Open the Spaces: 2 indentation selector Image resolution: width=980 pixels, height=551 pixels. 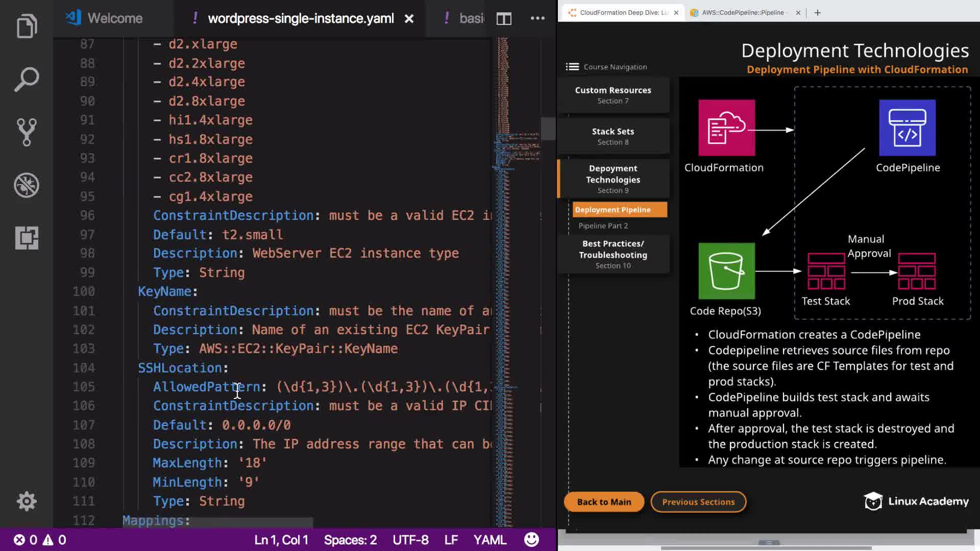[350, 540]
